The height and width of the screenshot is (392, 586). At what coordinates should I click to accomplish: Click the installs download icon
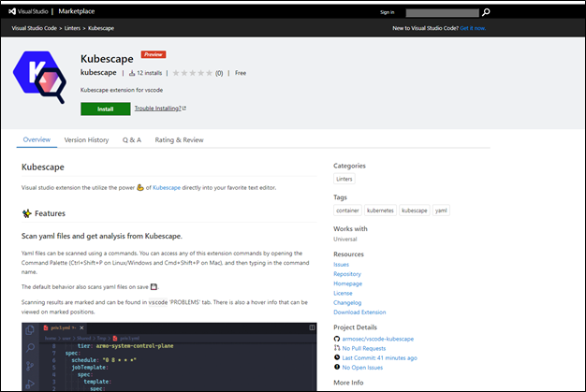[132, 73]
